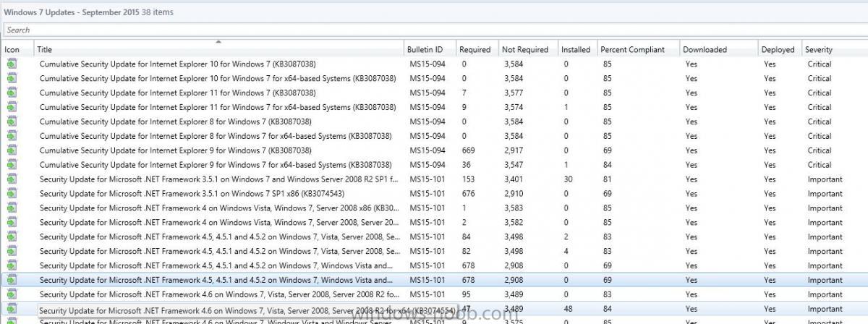This screenshot has width=868, height=324.
Task: Click Required value 36 in Internet Explorer 9 x64 row
Action: point(465,165)
